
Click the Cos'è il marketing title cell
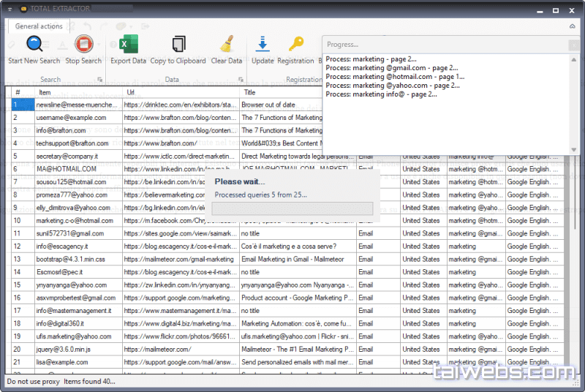(298, 246)
